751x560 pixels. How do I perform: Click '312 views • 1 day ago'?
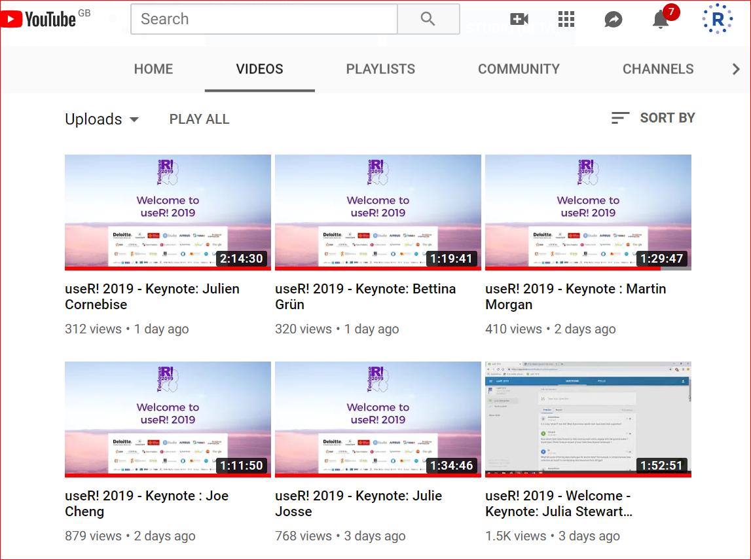[127, 329]
